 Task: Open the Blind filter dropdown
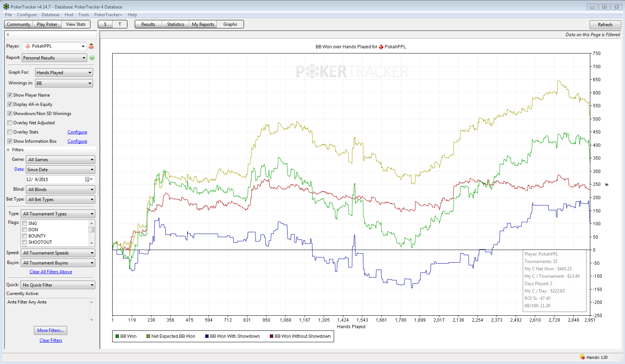pyautogui.click(x=61, y=190)
